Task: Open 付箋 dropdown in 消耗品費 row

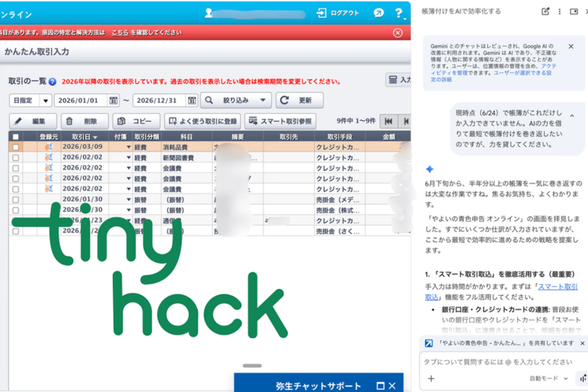Action: pos(128,147)
